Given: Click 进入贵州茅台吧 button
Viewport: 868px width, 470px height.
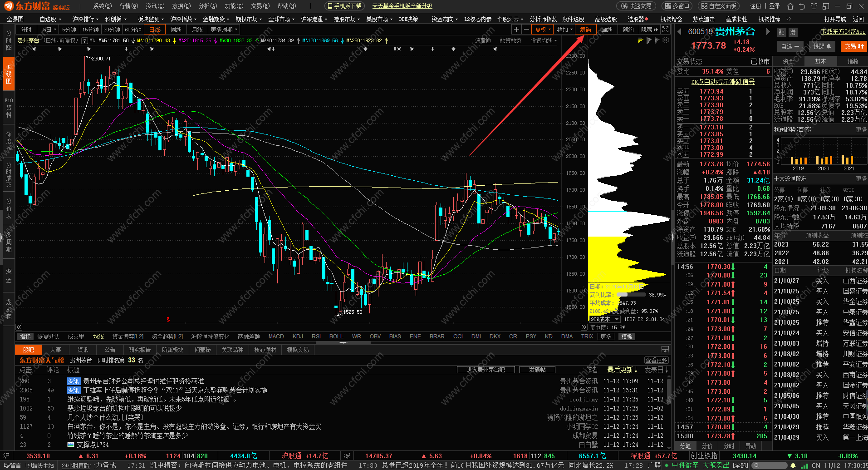Looking at the screenshot, I should (x=485, y=370).
